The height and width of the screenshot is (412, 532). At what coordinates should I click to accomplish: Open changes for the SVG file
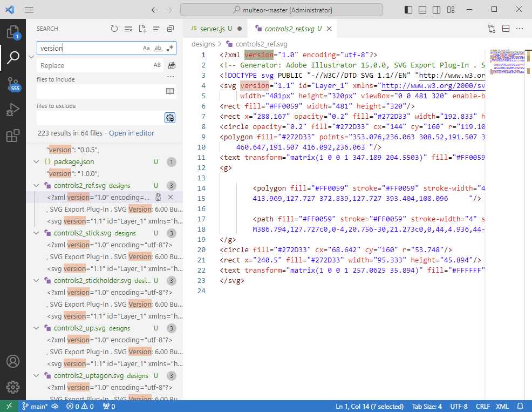[x=492, y=29]
